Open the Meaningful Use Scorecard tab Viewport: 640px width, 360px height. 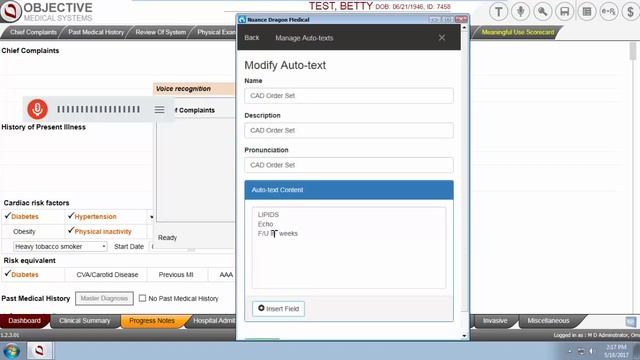[x=518, y=32]
